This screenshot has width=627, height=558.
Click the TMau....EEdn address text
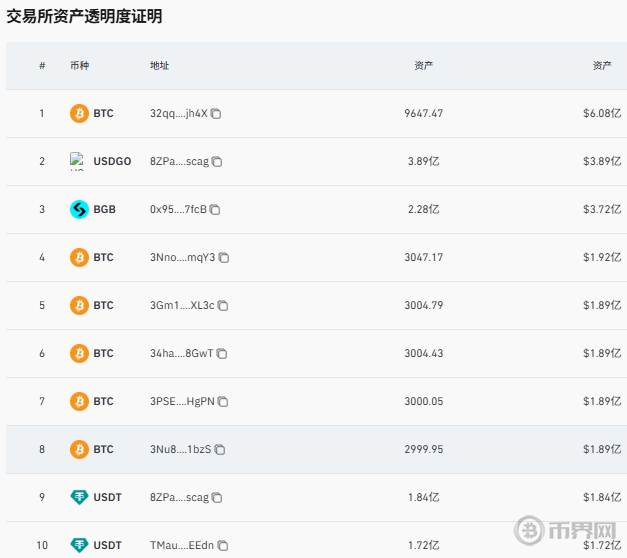coord(182,546)
